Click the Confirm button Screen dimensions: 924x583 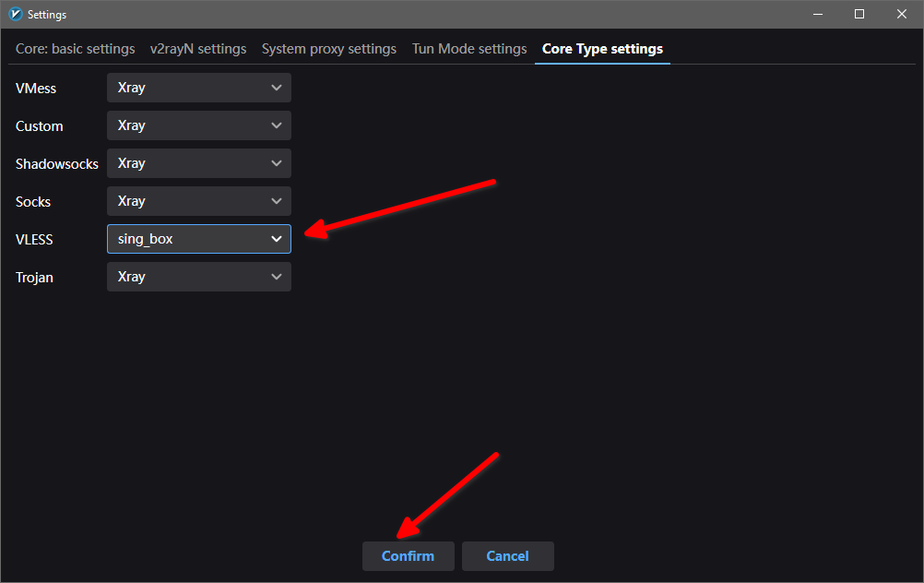click(x=408, y=556)
